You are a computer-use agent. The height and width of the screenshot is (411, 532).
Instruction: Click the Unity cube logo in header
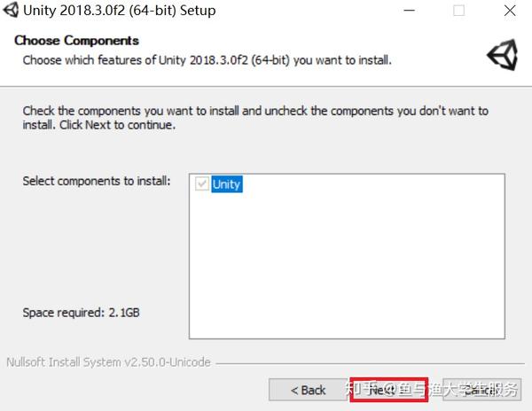point(501,54)
